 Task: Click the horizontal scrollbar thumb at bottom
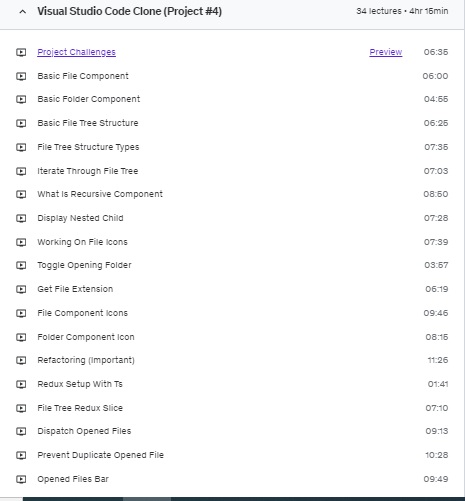point(147,499)
